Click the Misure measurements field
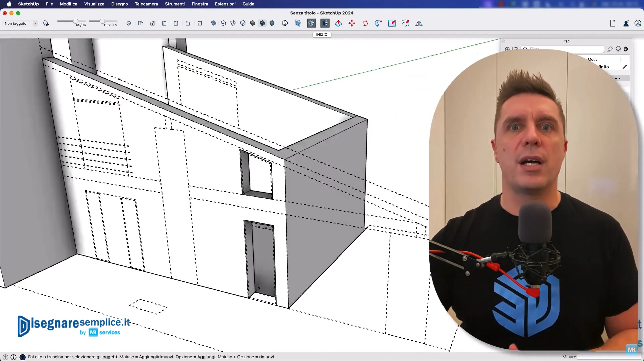 [609, 357]
